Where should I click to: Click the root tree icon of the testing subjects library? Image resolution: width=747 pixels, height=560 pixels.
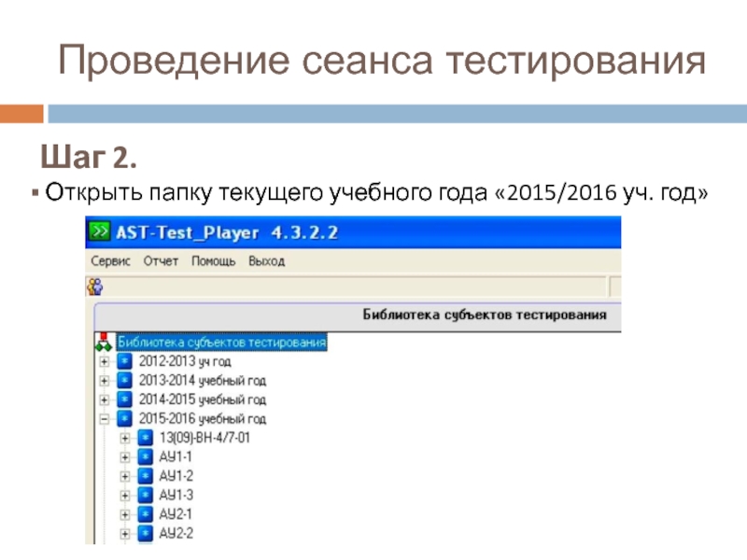pos(104,342)
